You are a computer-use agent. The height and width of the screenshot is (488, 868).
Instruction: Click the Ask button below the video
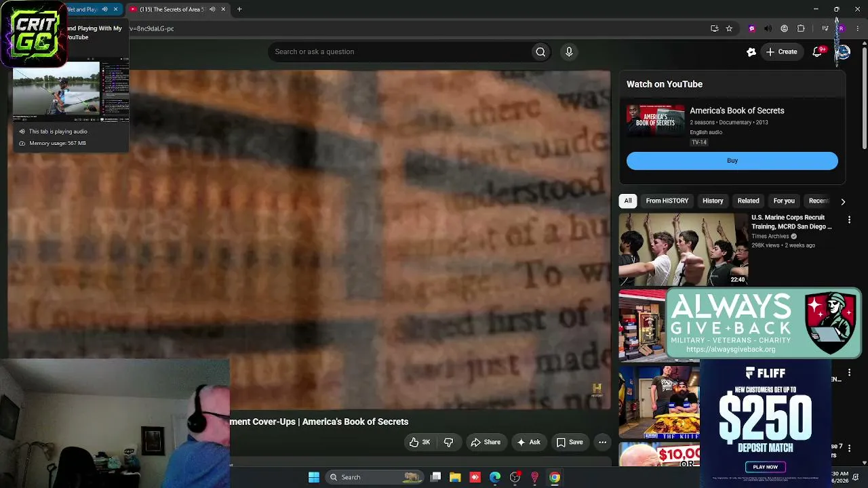click(x=528, y=442)
